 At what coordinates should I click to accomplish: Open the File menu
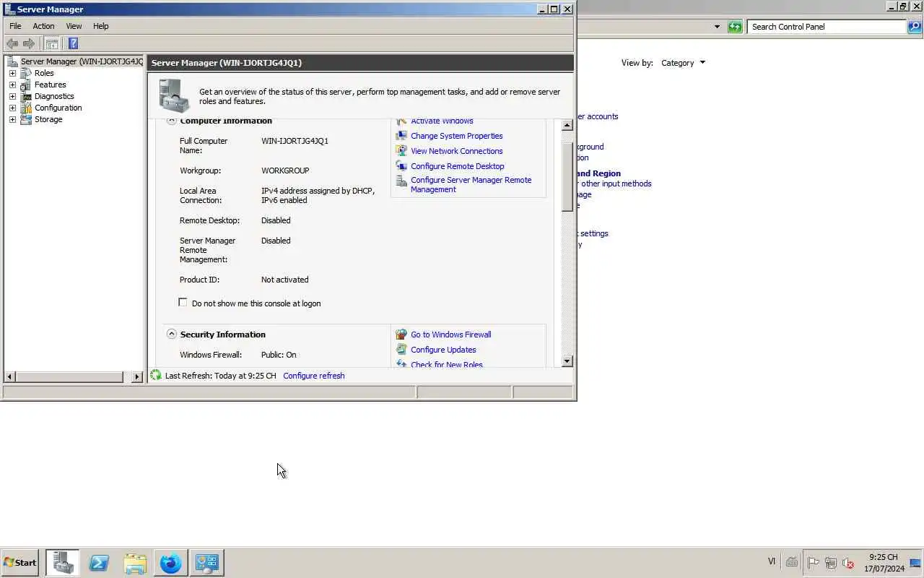tap(15, 26)
